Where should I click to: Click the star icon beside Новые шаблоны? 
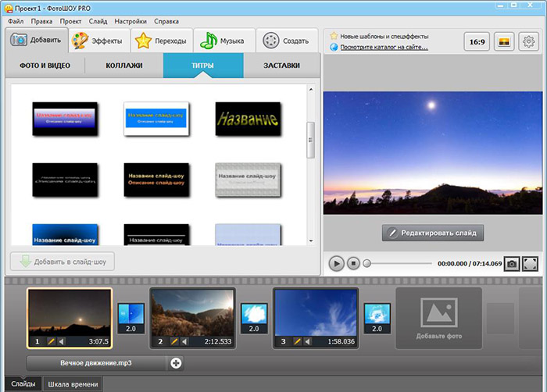click(x=334, y=36)
